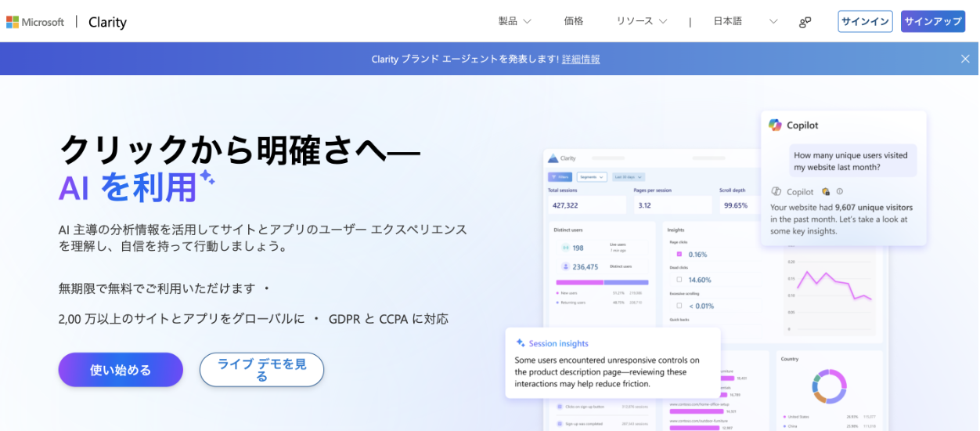Click the Country donut chart

pyautogui.click(x=829, y=386)
